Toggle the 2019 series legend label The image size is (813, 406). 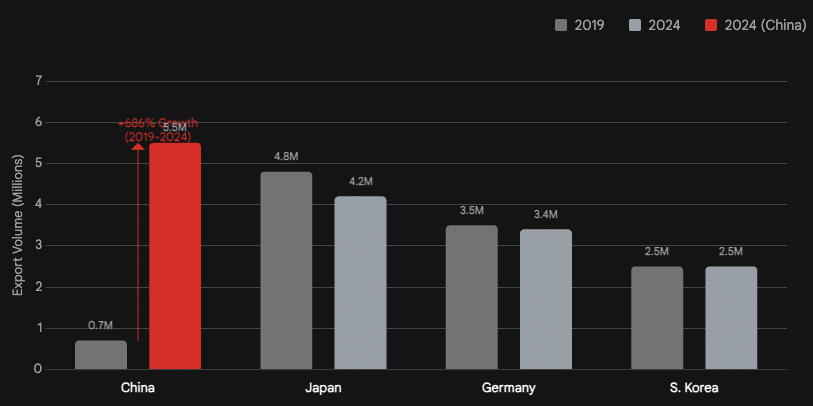coord(588,25)
